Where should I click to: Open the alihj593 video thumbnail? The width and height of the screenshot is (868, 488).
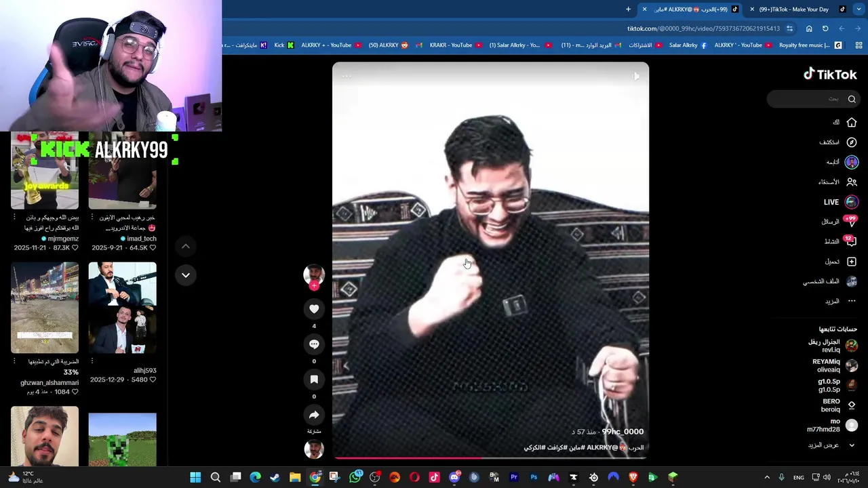tap(122, 308)
